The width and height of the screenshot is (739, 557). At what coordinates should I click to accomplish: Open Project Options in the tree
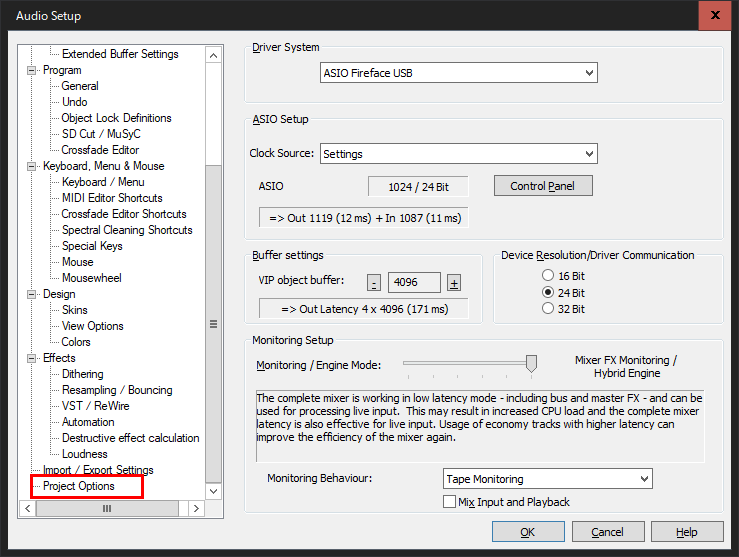pos(79,486)
